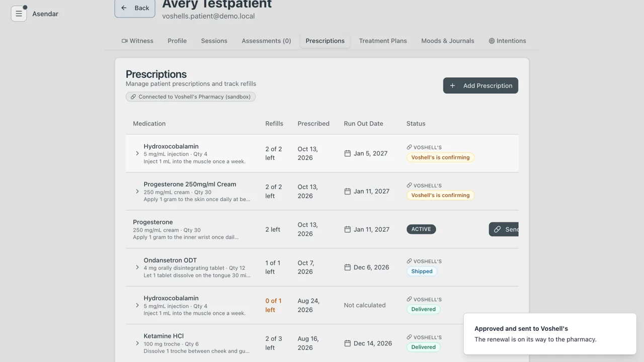The height and width of the screenshot is (362, 644).
Task: Open the hamburger sidebar menu
Action: click(19, 14)
